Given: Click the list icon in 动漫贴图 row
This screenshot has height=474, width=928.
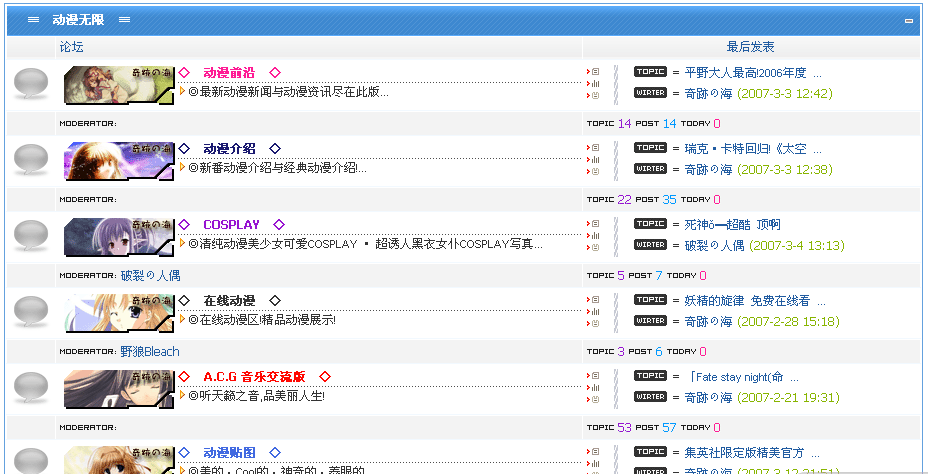Looking at the screenshot, I should [x=595, y=452].
